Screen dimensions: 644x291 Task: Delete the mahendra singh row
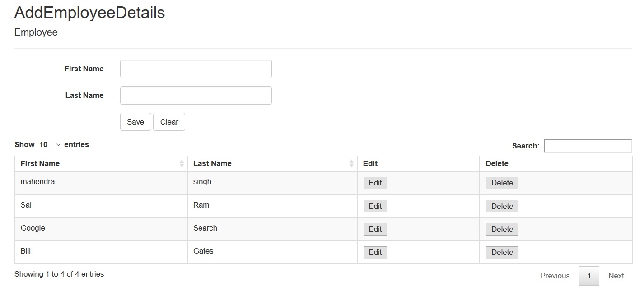pyautogui.click(x=502, y=183)
